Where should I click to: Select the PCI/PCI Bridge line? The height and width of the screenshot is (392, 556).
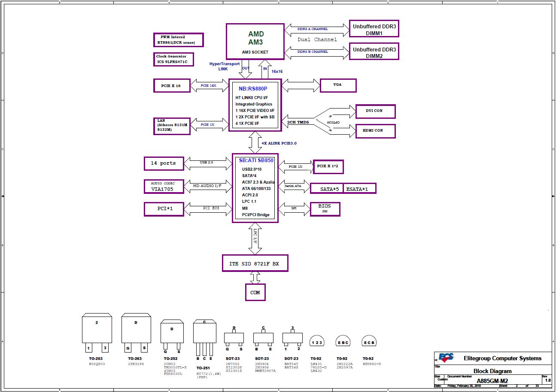(256, 215)
